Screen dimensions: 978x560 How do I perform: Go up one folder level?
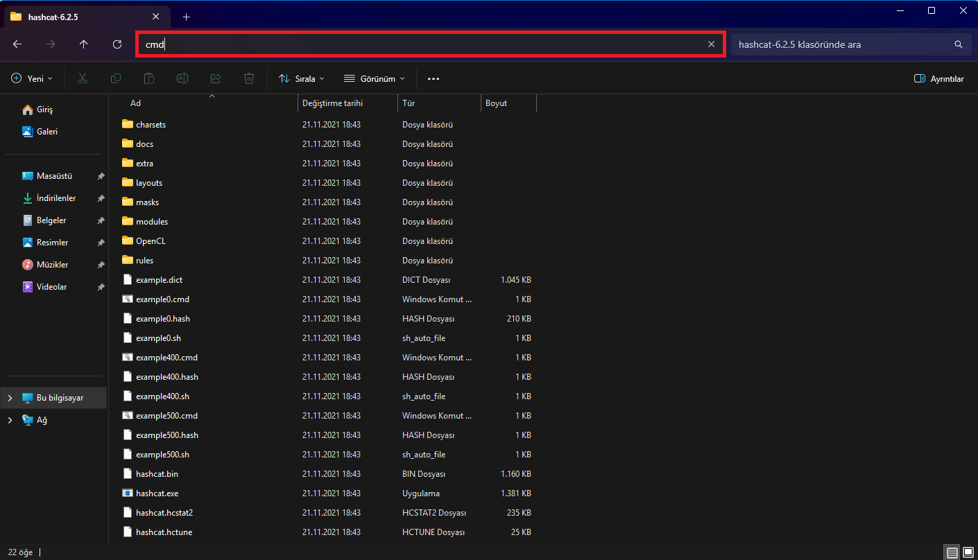pos(84,44)
